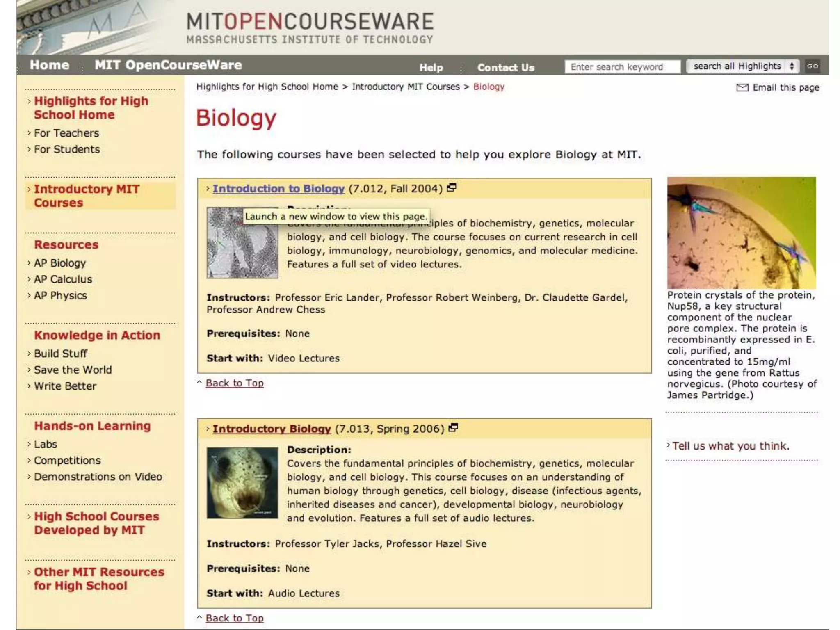Screen dimensions: 840x630
Task: Click new-window icon beside Introduction to Biology
Action: (452, 188)
